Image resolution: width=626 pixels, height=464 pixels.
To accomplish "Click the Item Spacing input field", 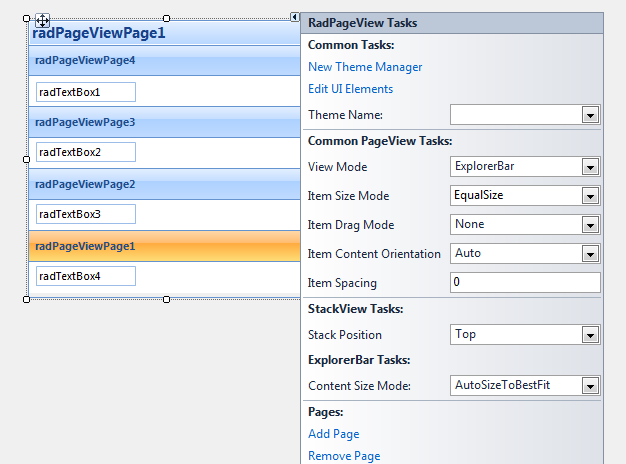I will [524, 283].
